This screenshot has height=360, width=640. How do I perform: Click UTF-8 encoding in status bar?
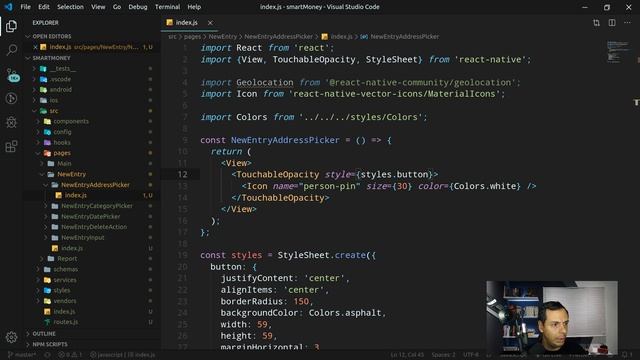pyautogui.click(x=471, y=355)
